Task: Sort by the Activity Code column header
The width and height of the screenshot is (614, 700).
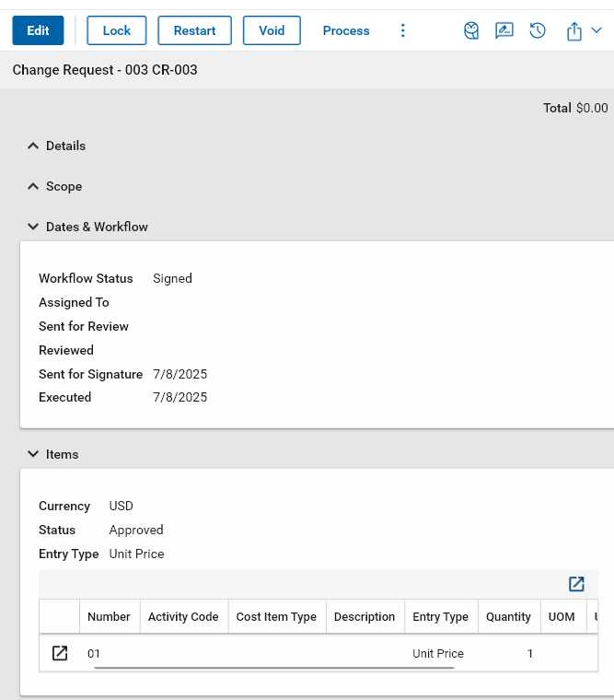Action: point(182,617)
